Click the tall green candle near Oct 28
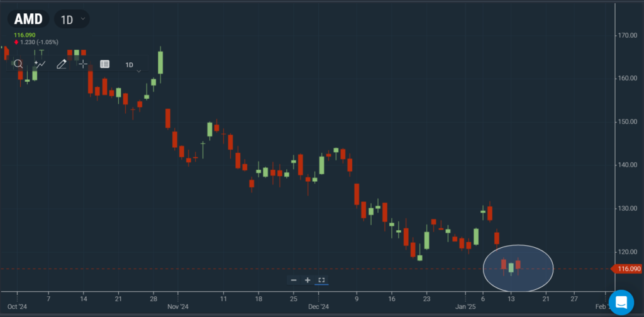The image size is (644, 317). (x=160, y=63)
